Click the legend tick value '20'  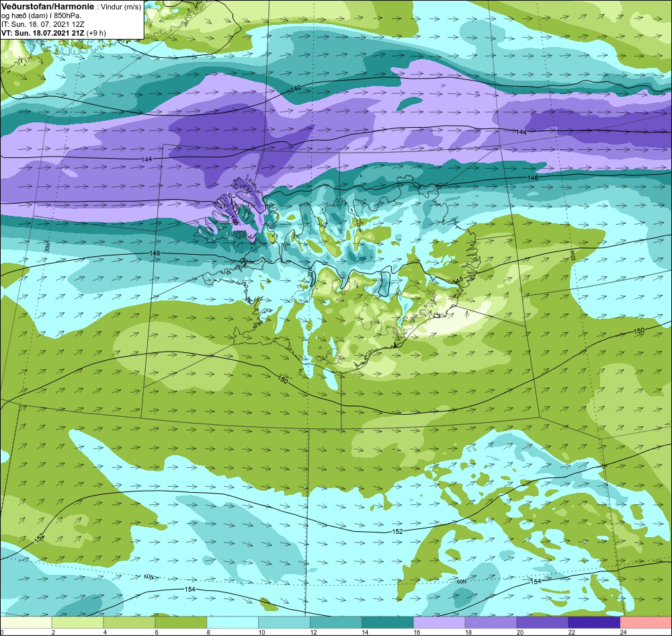520,632
